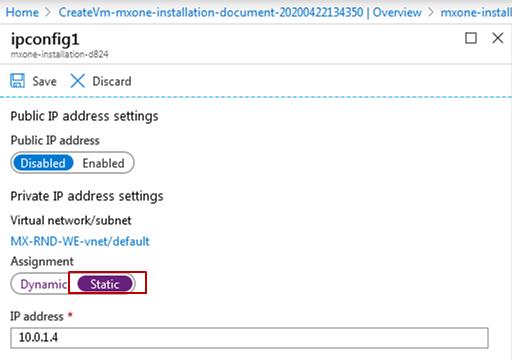Open the MX-RND-WE-vnet/default subnet link
Viewport: 512px width, 360px height.
[x=80, y=241]
